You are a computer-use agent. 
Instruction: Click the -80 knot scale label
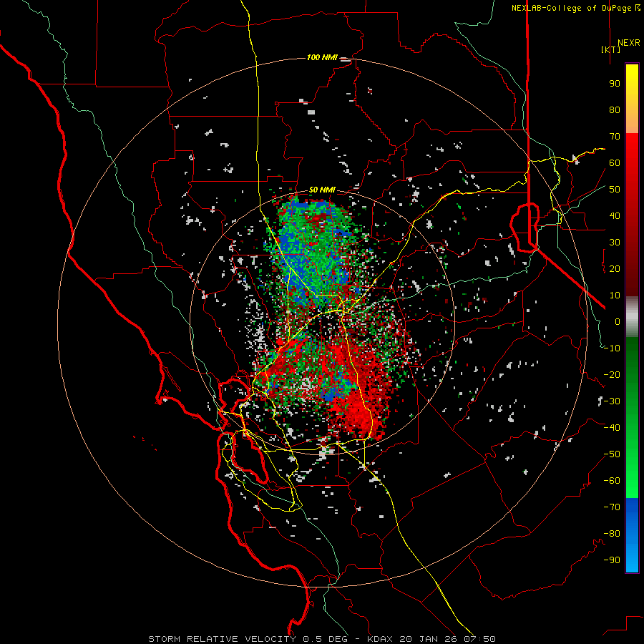click(x=612, y=534)
